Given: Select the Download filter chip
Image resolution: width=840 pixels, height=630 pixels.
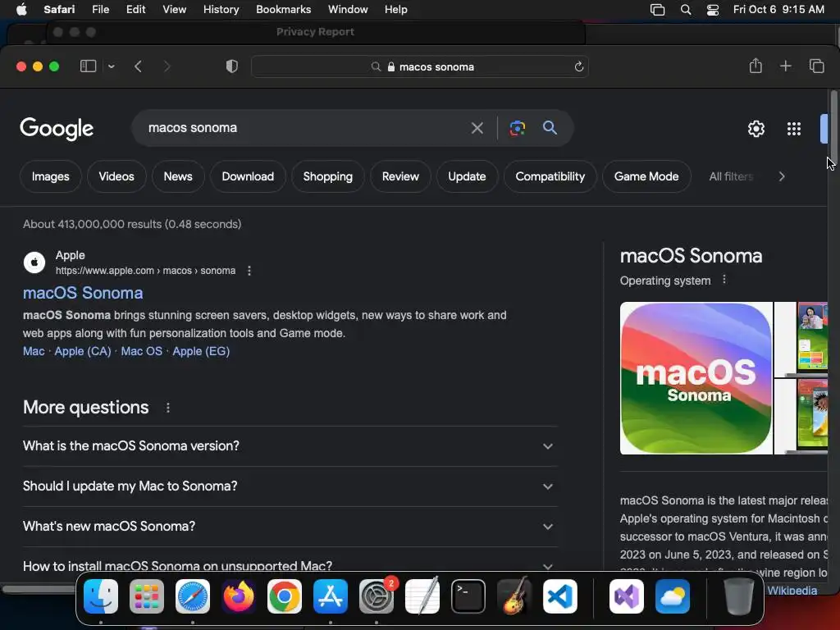Looking at the screenshot, I should [x=248, y=176].
